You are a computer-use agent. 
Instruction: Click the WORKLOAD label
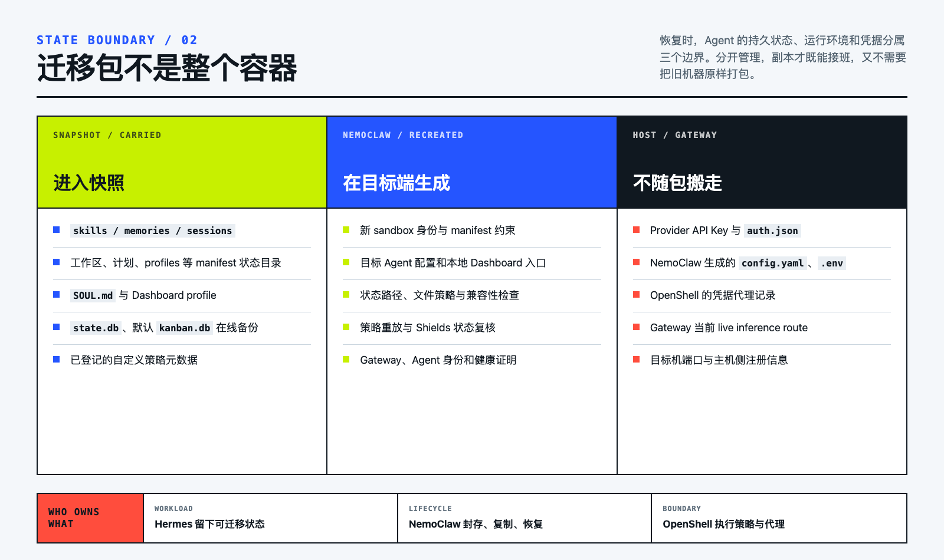coord(173,509)
